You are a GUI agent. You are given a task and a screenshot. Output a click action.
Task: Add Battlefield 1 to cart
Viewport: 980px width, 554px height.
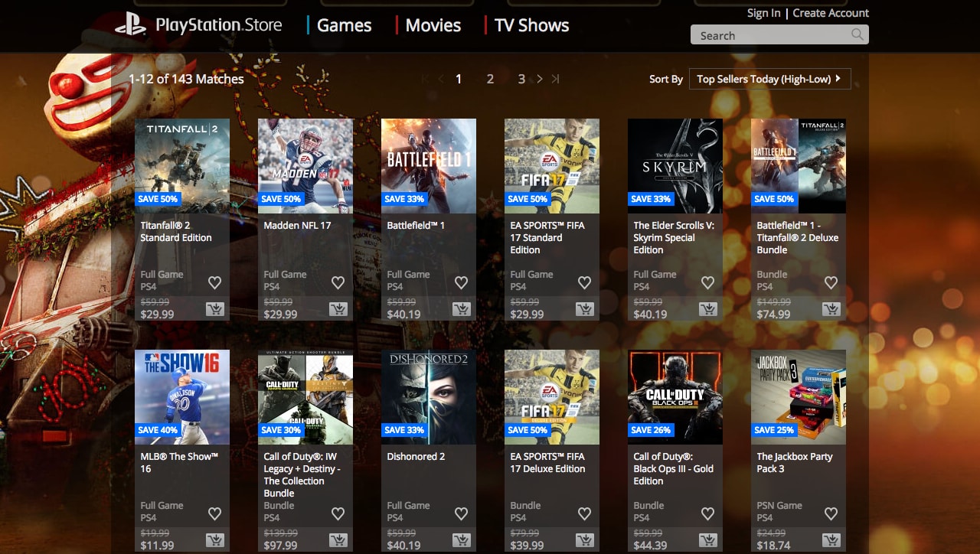click(461, 309)
